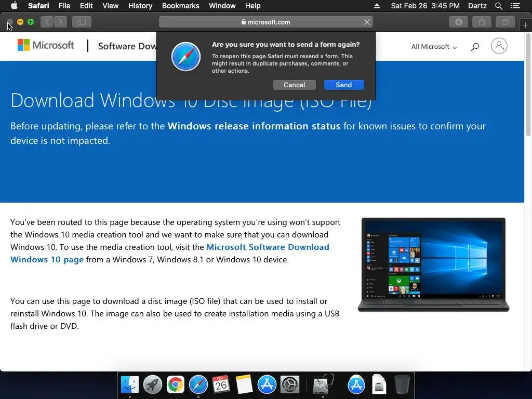Screen dimensions: 532x399
Task: Open Calendar from the Dock
Action: point(221,384)
